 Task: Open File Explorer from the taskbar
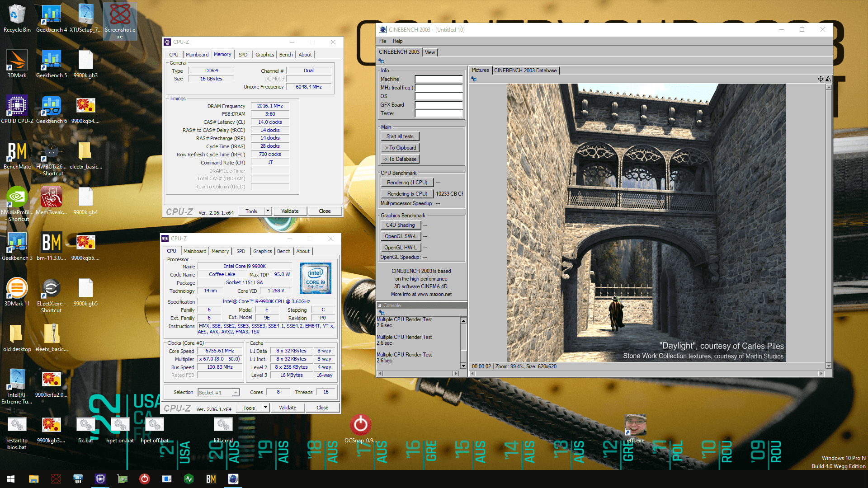(33, 479)
